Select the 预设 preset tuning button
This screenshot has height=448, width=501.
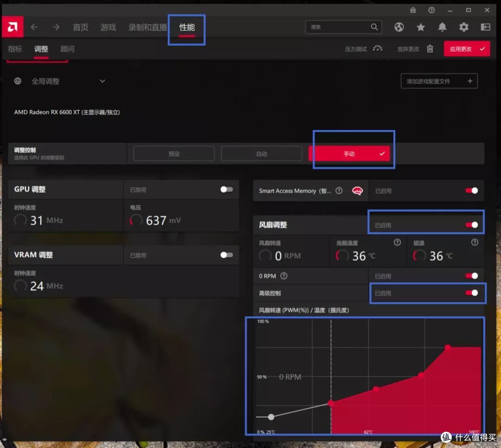tap(174, 154)
